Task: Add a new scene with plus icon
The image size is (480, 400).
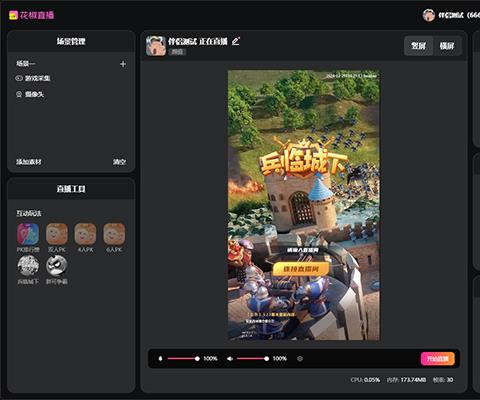Action: (123, 64)
